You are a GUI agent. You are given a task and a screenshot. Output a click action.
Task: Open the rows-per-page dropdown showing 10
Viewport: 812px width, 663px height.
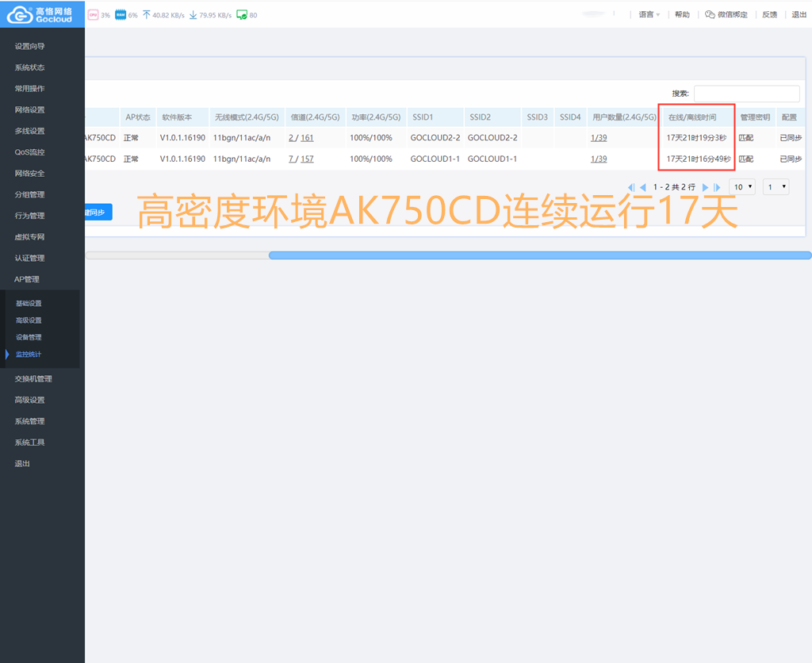click(x=743, y=187)
